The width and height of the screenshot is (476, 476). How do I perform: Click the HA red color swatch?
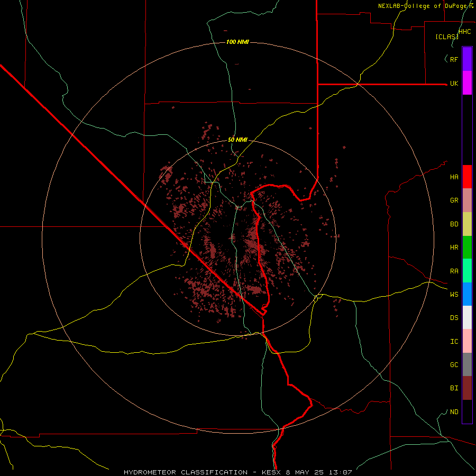pos(467,177)
